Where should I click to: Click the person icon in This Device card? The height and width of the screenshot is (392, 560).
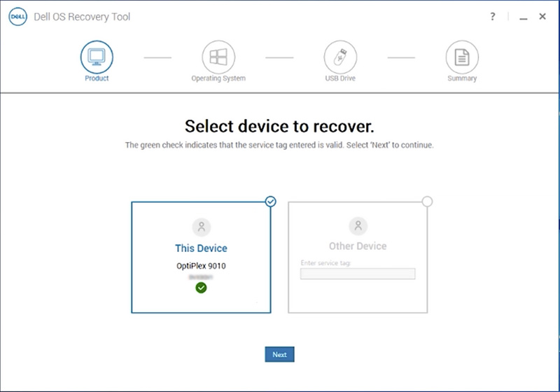click(202, 227)
